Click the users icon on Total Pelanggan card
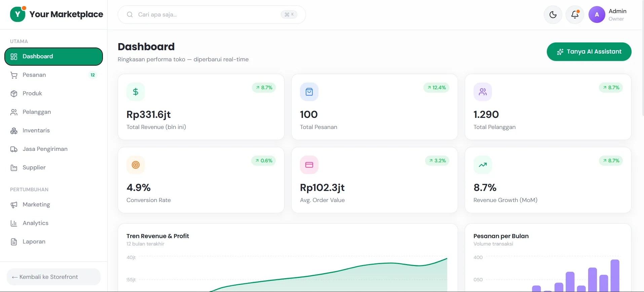Viewport: 644px width, 292px height. (x=483, y=92)
